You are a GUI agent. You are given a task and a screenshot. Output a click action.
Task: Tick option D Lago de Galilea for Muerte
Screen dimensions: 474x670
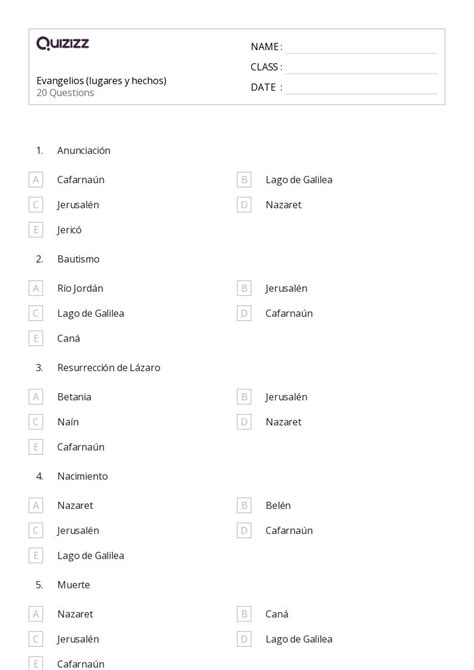[244, 639]
